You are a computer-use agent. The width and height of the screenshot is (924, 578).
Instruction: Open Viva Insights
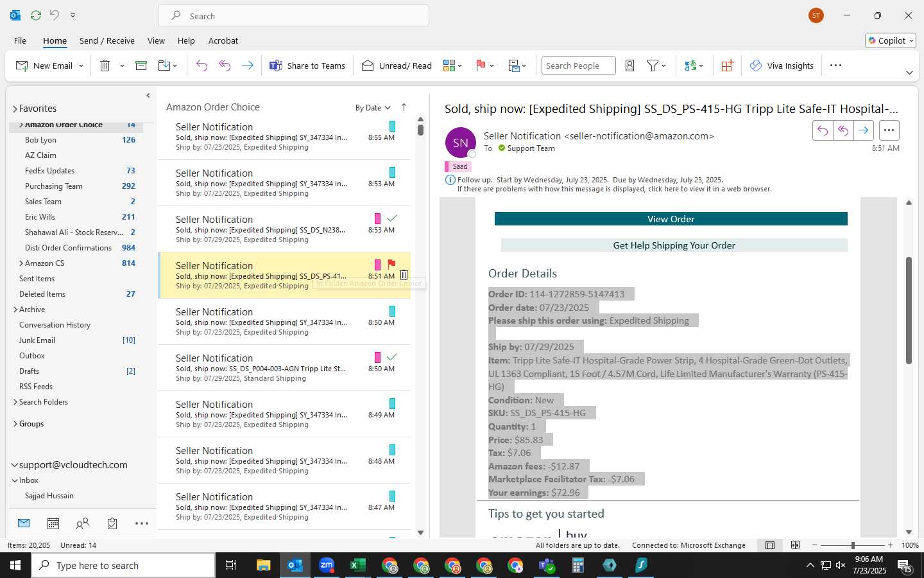[x=782, y=66]
